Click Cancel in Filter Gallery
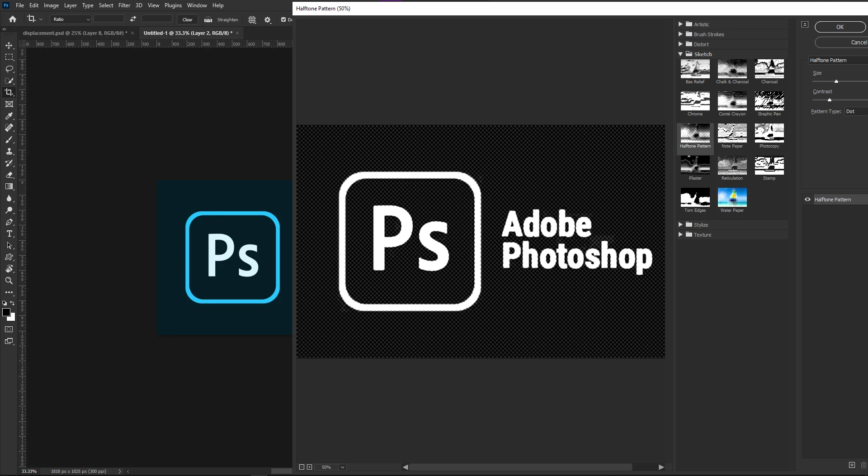Viewport: 868px width, 476px height. click(842, 42)
